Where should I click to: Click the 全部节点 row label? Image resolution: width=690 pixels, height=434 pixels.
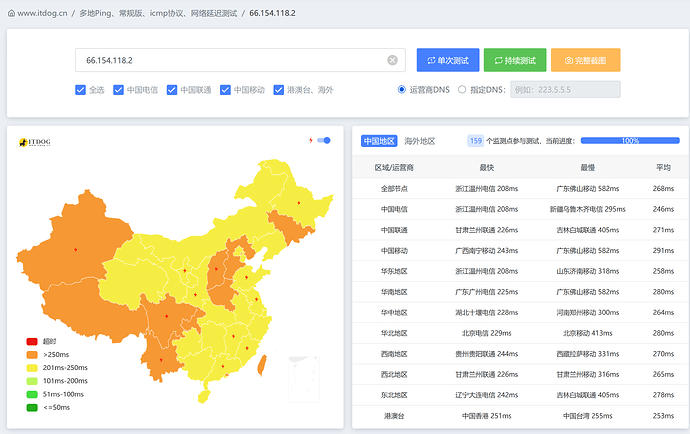pyautogui.click(x=394, y=188)
